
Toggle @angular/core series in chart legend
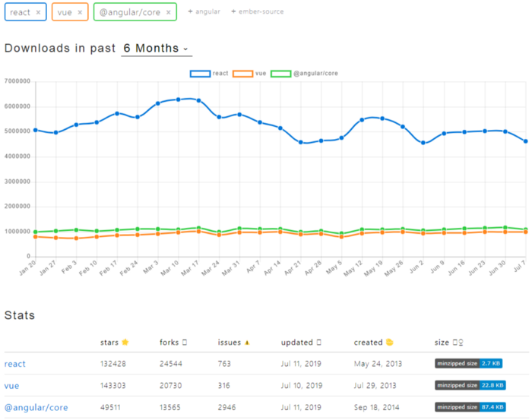click(305, 73)
